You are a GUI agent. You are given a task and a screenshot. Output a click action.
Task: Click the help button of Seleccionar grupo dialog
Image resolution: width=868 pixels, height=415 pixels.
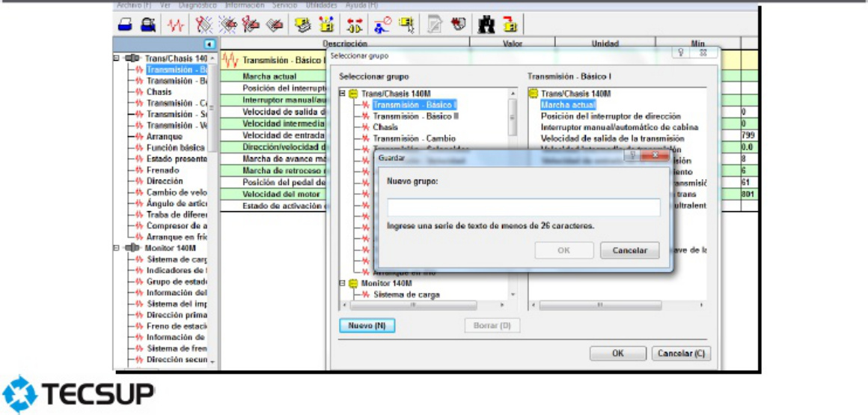click(681, 52)
